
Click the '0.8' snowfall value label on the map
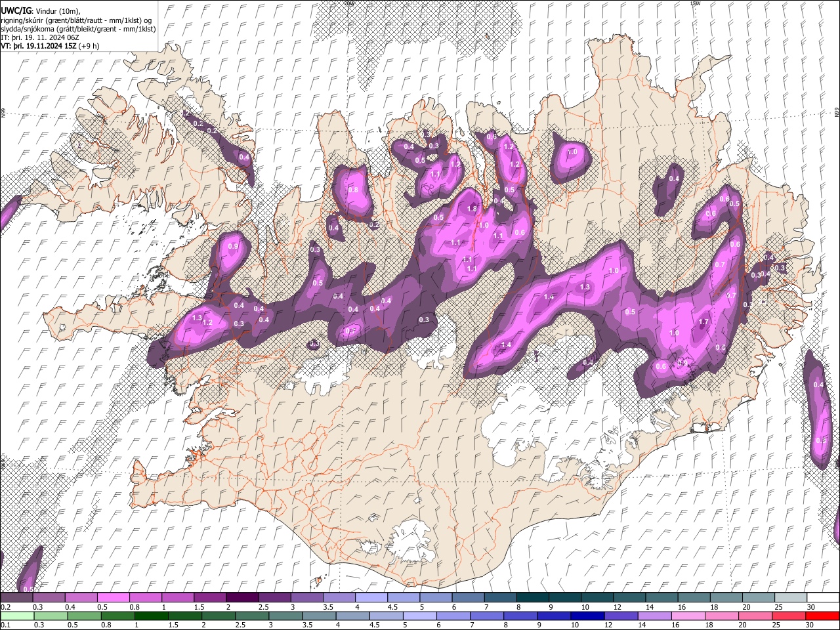click(353, 190)
